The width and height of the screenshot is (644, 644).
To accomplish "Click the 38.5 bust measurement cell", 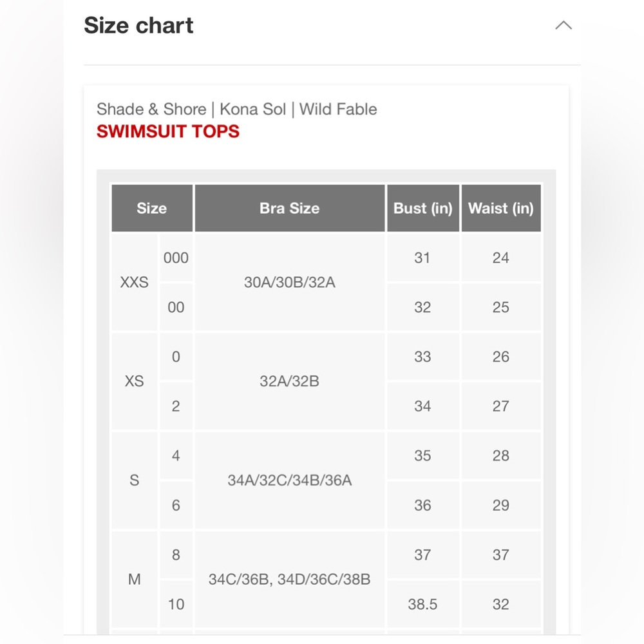I will 422,604.
